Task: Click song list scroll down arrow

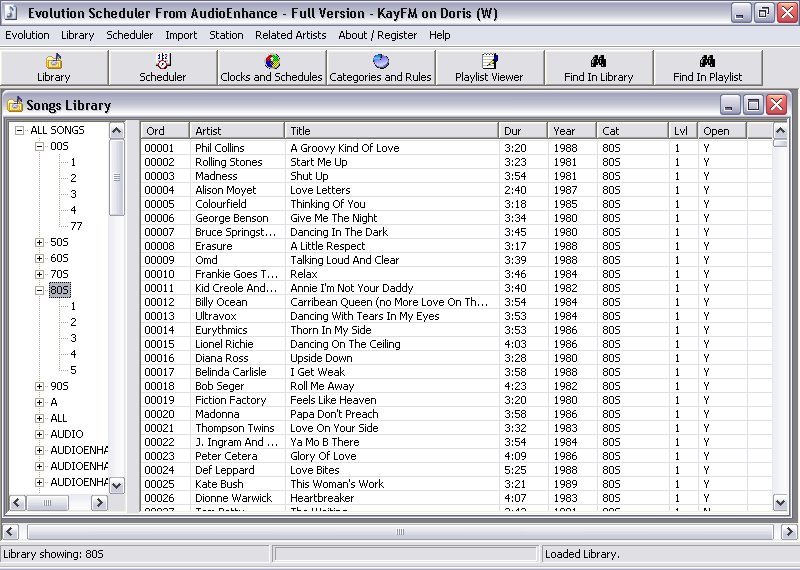Action: tap(781, 502)
